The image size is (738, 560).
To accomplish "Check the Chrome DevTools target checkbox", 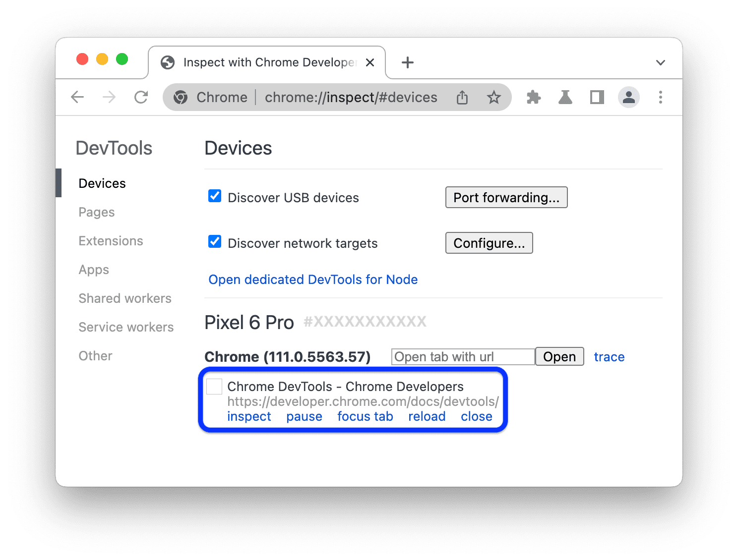I will (x=214, y=386).
